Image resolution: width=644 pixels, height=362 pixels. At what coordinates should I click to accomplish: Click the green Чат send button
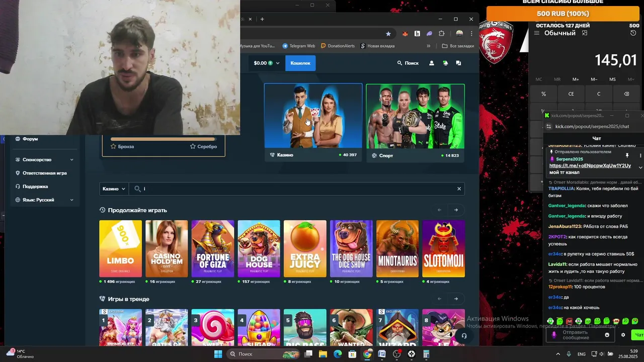pyautogui.click(x=638, y=335)
